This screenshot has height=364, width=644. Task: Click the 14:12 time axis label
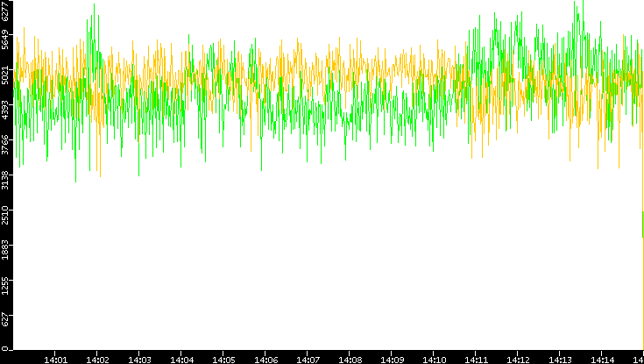click(518, 360)
